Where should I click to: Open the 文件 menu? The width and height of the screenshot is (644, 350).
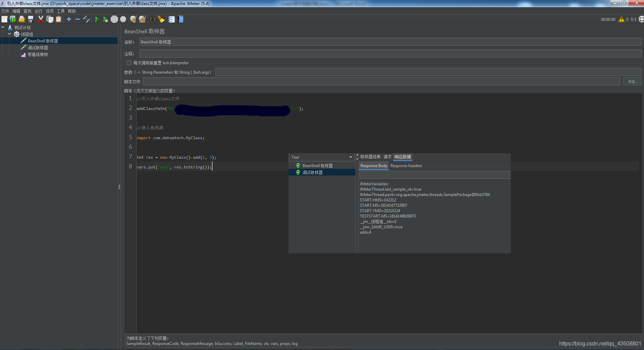tap(5, 11)
